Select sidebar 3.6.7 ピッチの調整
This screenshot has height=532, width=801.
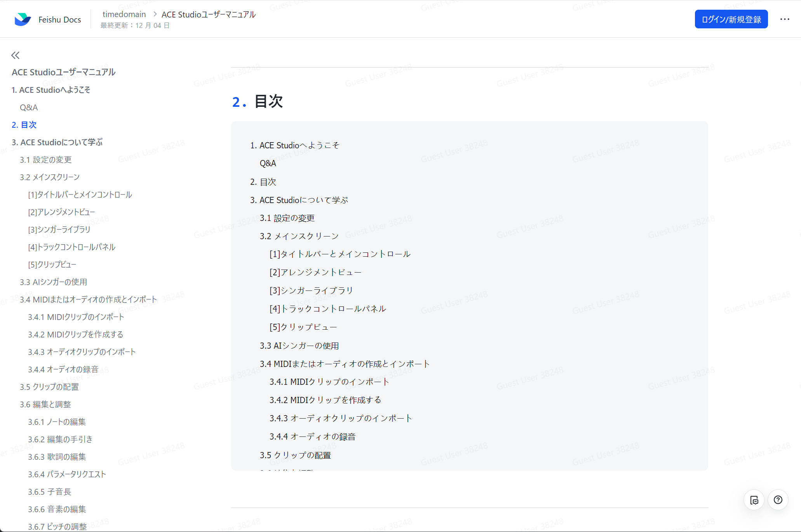57,527
